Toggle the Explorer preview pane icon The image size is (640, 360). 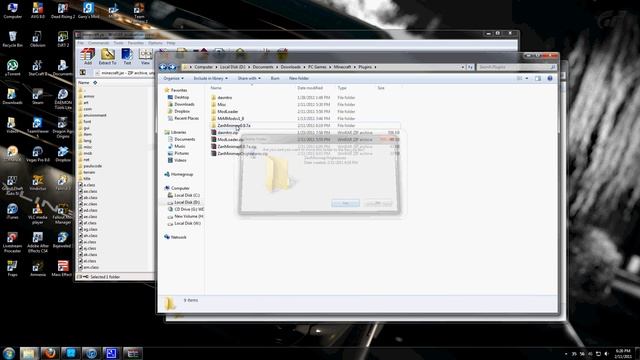click(538, 78)
